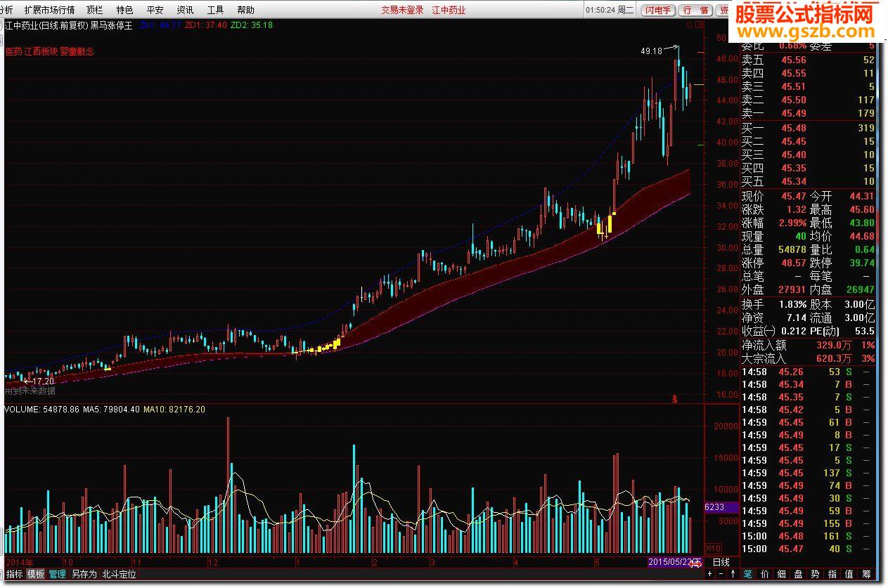This screenshot has width=888, height=588.
Task: Select the 指 index tab
Action: click(832, 574)
